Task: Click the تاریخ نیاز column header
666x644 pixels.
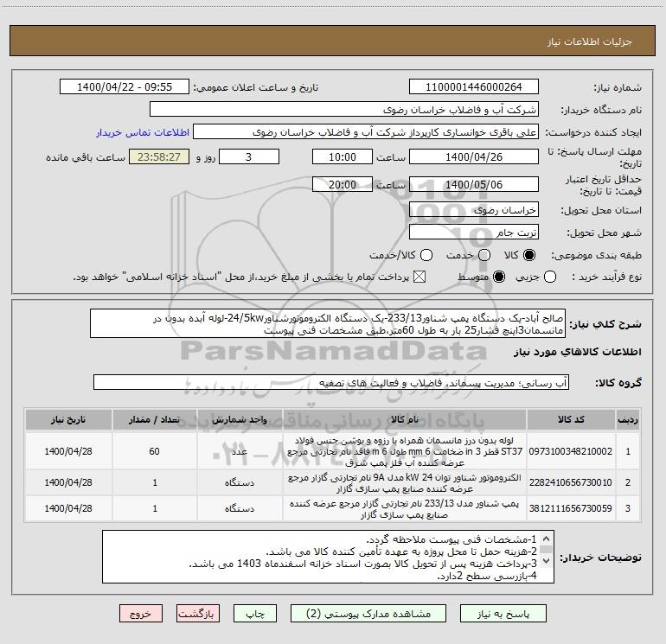Action: (x=68, y=419)
